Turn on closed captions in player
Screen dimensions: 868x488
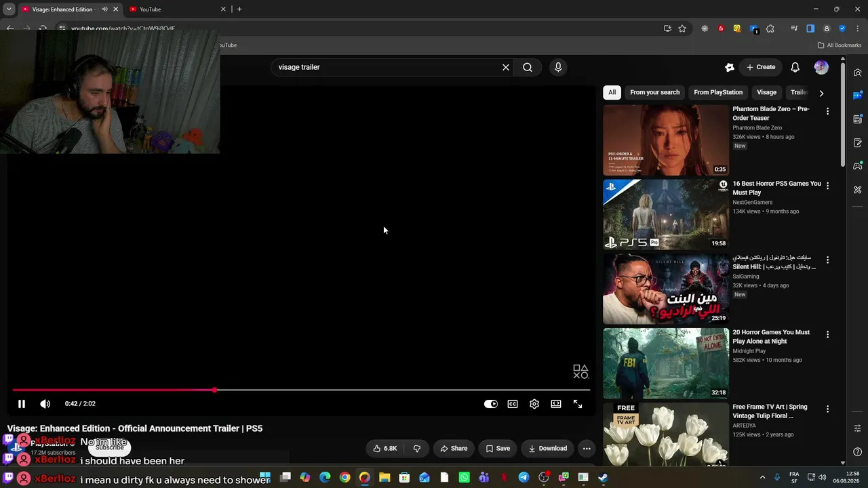pos(513,404)
